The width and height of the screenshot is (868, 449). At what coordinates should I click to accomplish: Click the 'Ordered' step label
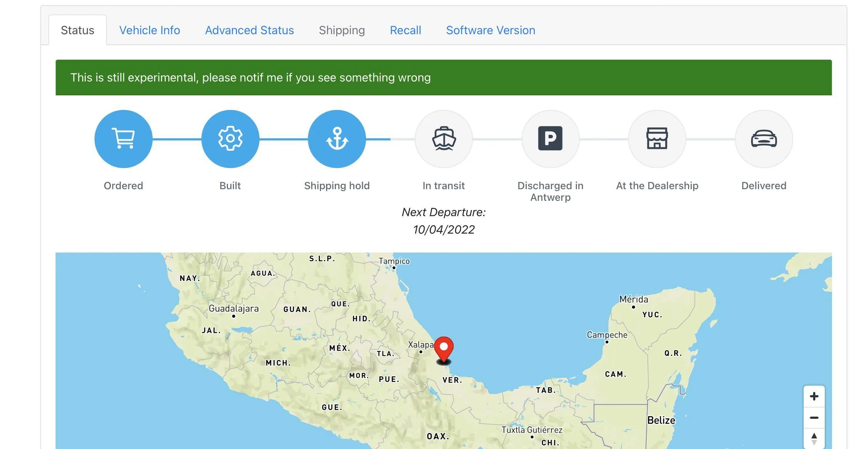click(x=124, y=186)
